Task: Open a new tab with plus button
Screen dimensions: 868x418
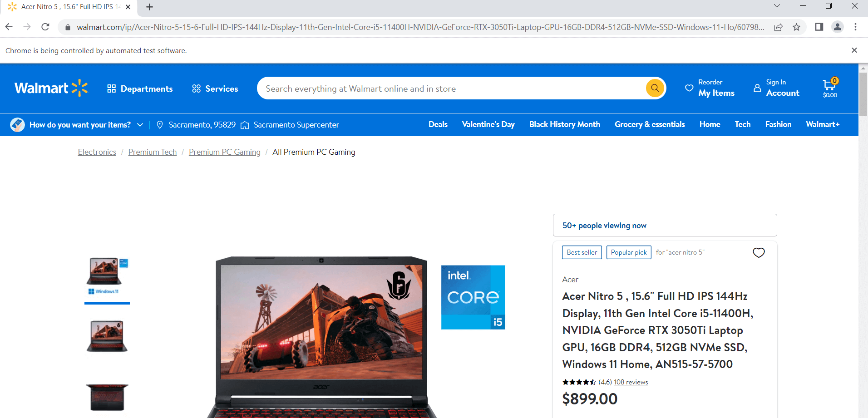Action: pos(149,7)
